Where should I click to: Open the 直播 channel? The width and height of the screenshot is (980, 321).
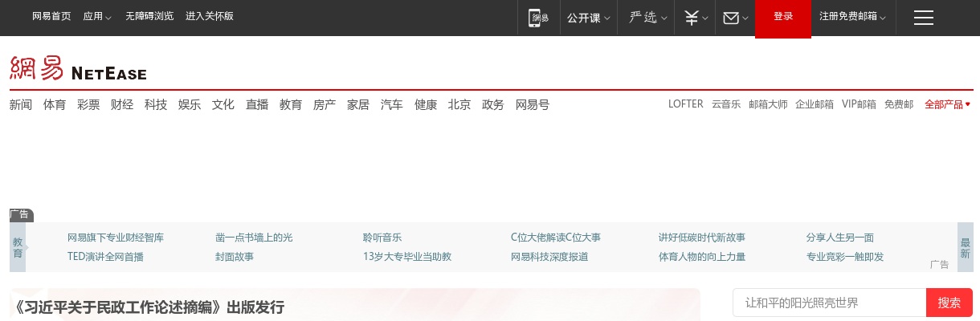point(257,104)
